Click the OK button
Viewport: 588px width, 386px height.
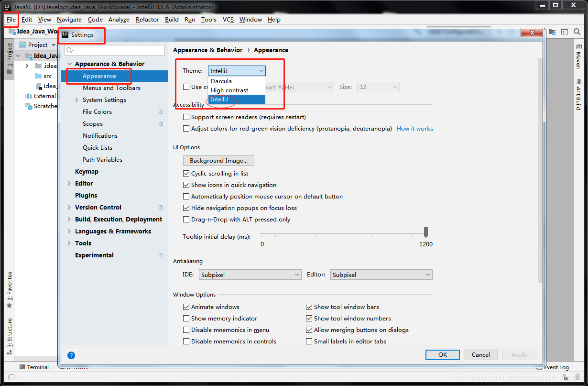(443, 355)
